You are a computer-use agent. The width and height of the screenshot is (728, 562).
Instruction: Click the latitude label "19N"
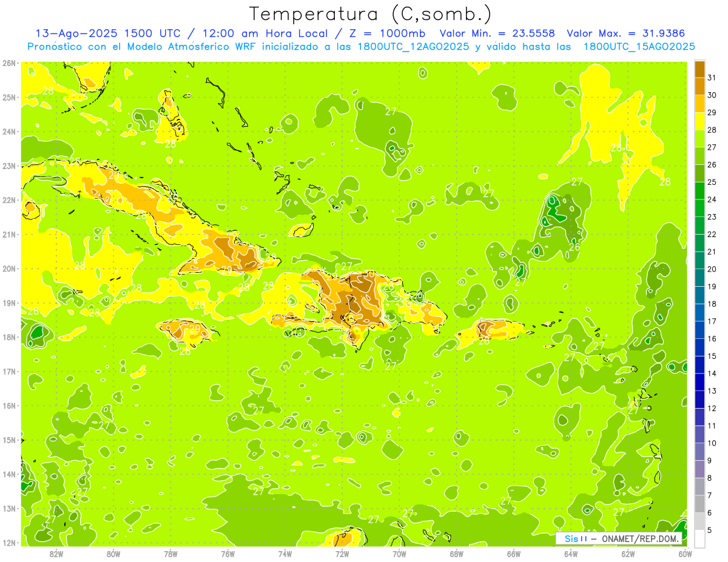coord(9,303)
